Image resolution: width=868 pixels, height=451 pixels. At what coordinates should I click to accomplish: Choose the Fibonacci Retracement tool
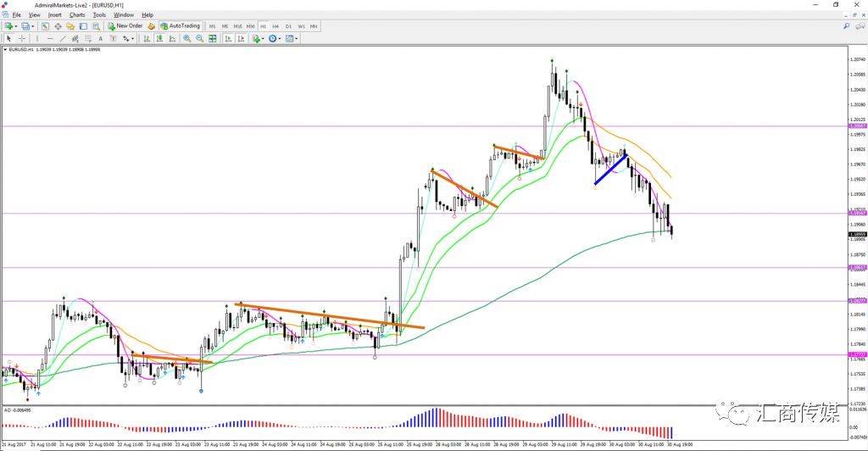click(87, 39)
